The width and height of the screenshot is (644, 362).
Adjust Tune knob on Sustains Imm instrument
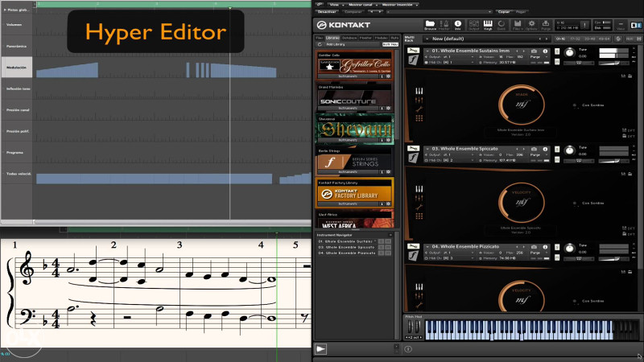(x=569, y=52)
